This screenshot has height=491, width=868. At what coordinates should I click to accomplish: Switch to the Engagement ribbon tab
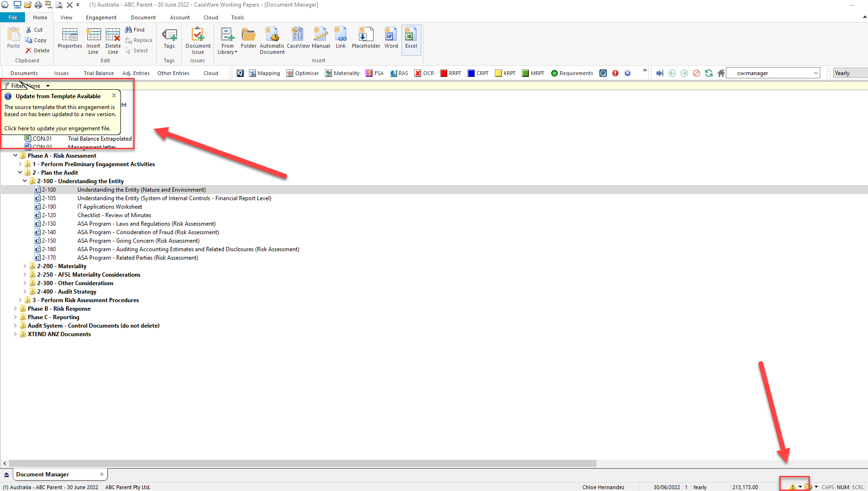tap(101, 17)
